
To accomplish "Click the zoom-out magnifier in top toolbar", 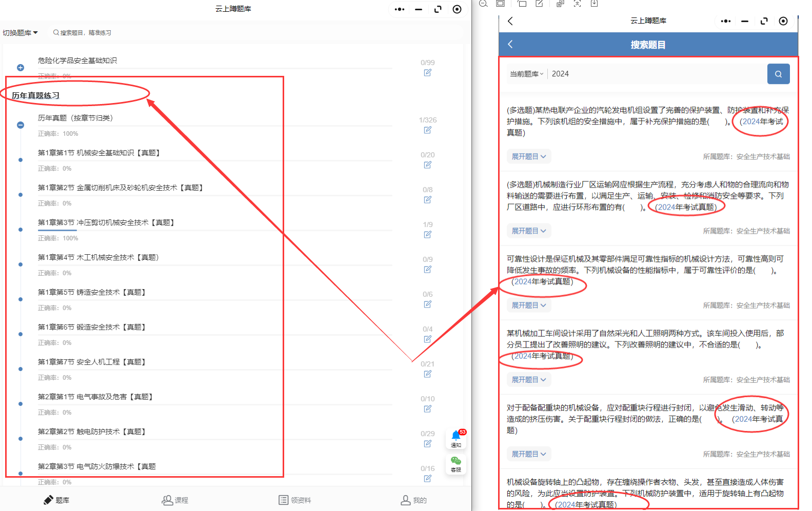I will coord(483,4).
